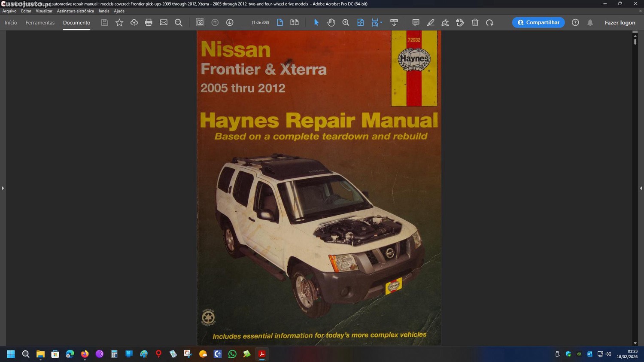This screenshot has width=644, height=362.
Task: Send file by email envelope icon
Action: (164, 22)
